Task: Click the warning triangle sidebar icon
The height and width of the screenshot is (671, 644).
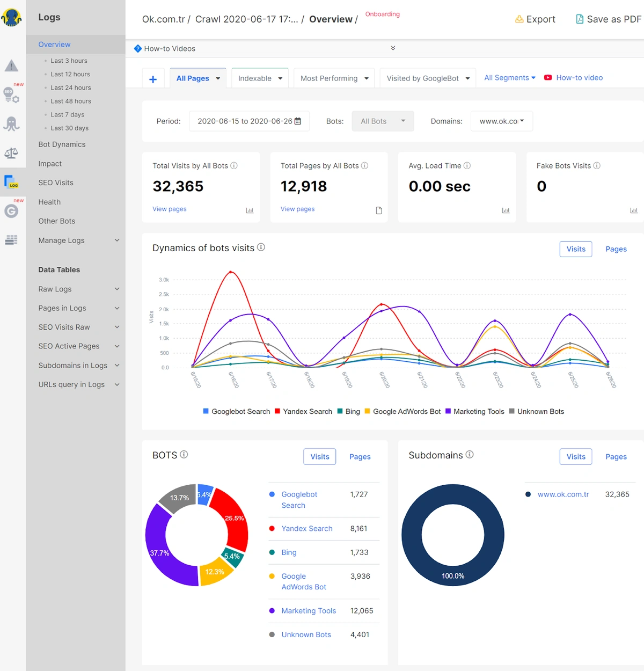Action: click(11, 66)
